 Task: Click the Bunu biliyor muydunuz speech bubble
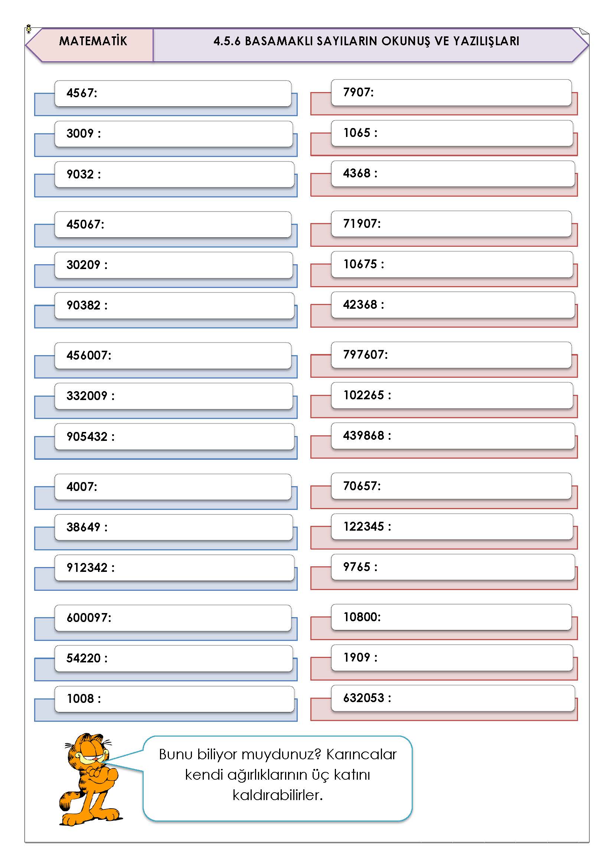(278, 779)
